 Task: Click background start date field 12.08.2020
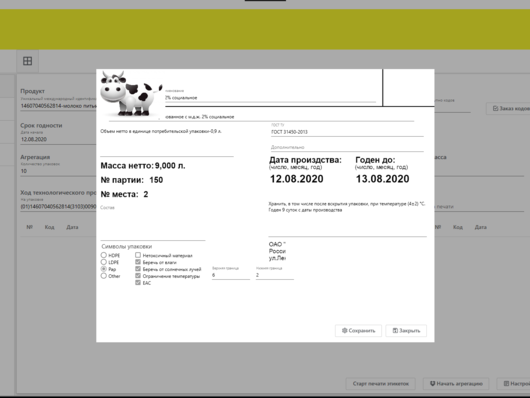click(58, 139)
